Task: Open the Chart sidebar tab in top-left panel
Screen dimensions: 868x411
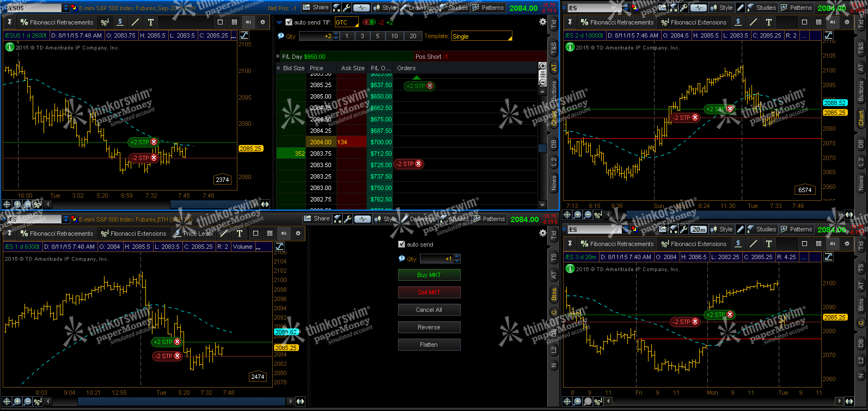Action: (554, 118)
